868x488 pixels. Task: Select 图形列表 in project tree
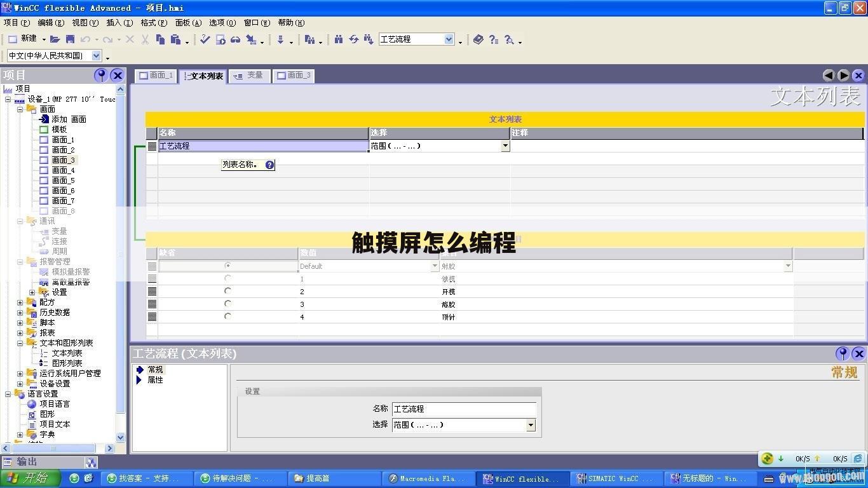(x=67, y=363)
